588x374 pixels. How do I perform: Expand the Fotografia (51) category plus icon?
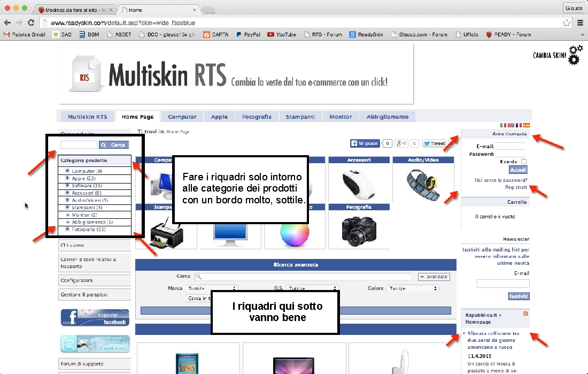(67, 229)
